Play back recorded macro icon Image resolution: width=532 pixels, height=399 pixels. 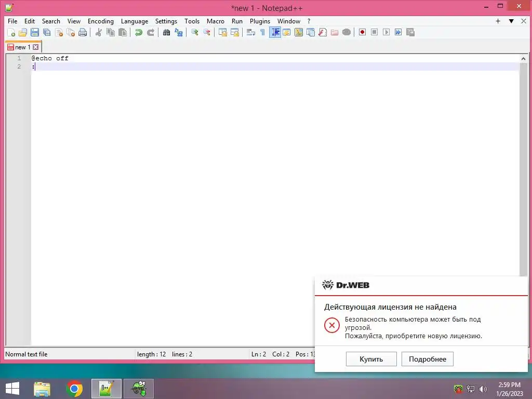(386, 32)
